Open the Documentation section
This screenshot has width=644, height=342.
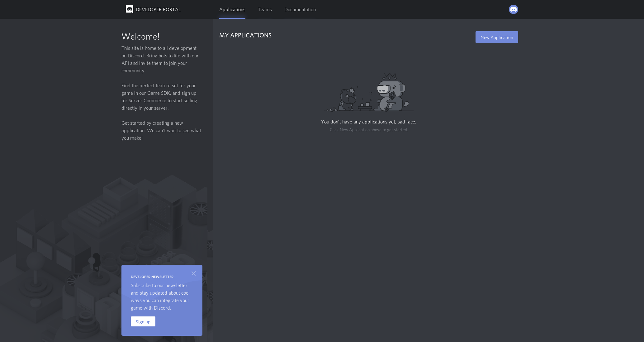point(300,10)
